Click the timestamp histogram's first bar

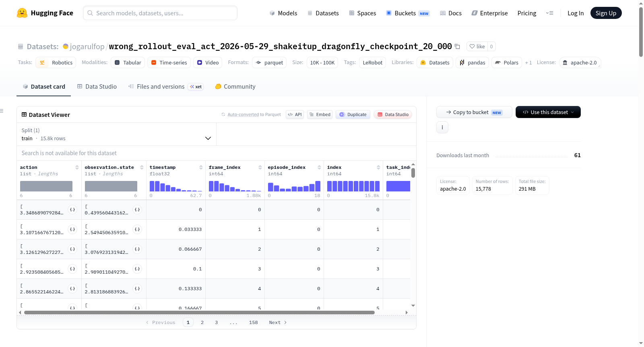(152, 186)
